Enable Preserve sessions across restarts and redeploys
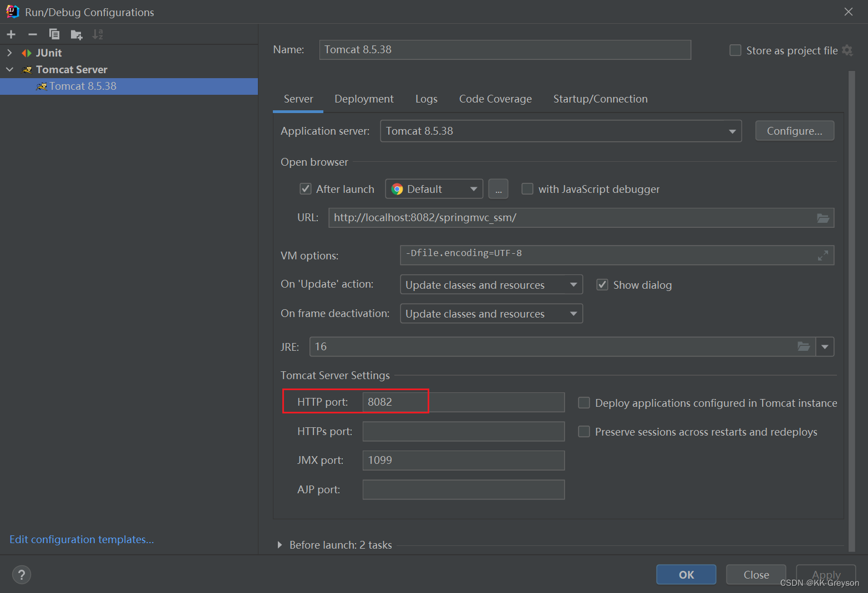 [x=584, y=432]
